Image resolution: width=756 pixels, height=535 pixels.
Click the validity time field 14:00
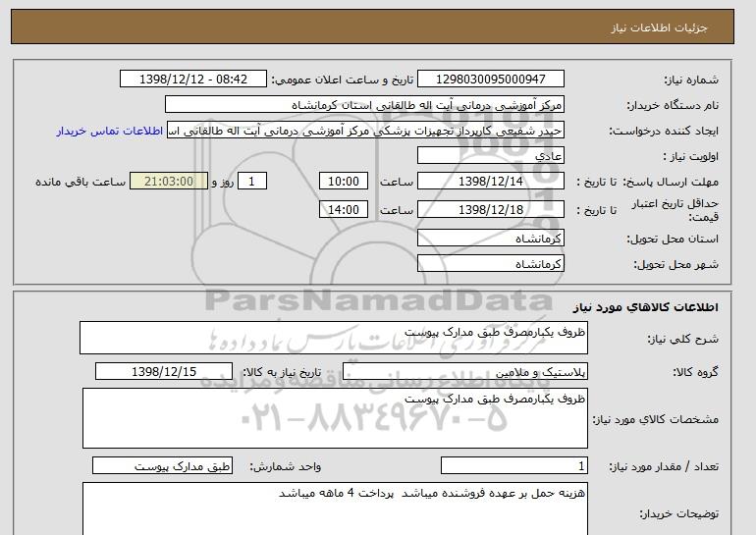coord(344,210)
